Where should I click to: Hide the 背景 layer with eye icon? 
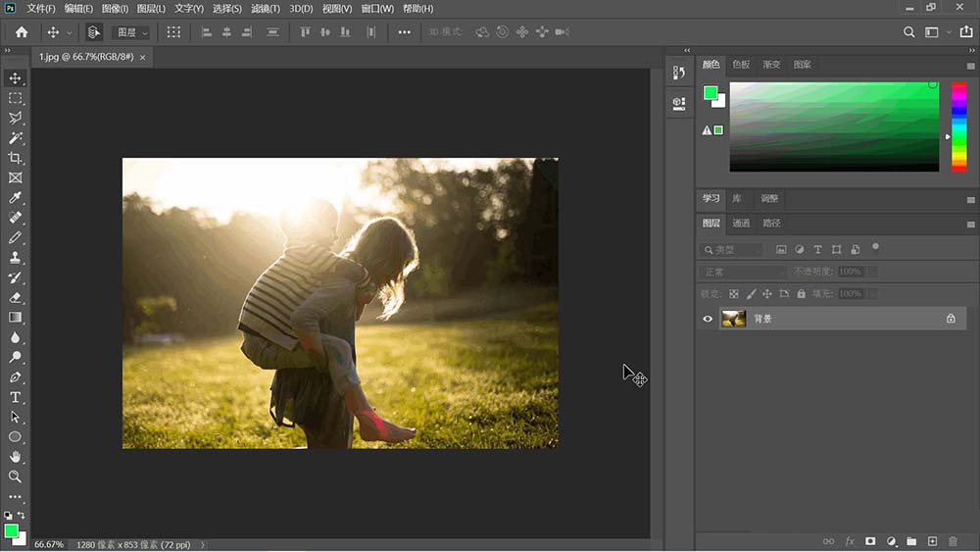point(708,319)
